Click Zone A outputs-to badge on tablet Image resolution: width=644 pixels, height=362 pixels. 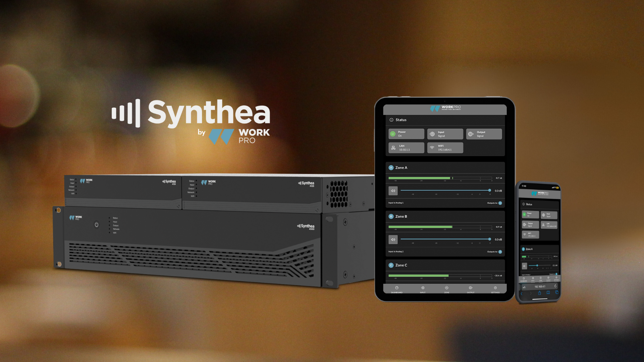[500, 203]
